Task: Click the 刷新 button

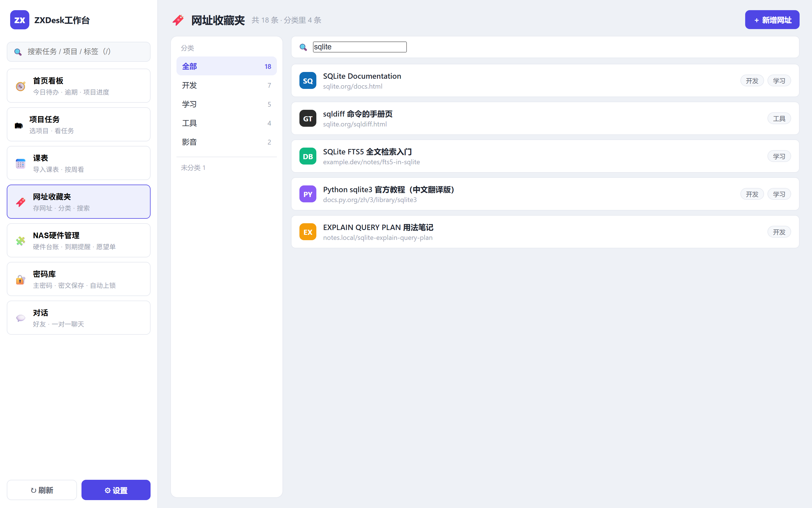Action: (42, 490)
